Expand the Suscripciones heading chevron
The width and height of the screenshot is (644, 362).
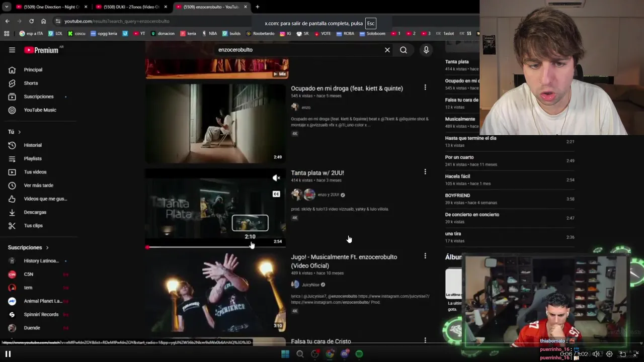click(x=47, y=248)
